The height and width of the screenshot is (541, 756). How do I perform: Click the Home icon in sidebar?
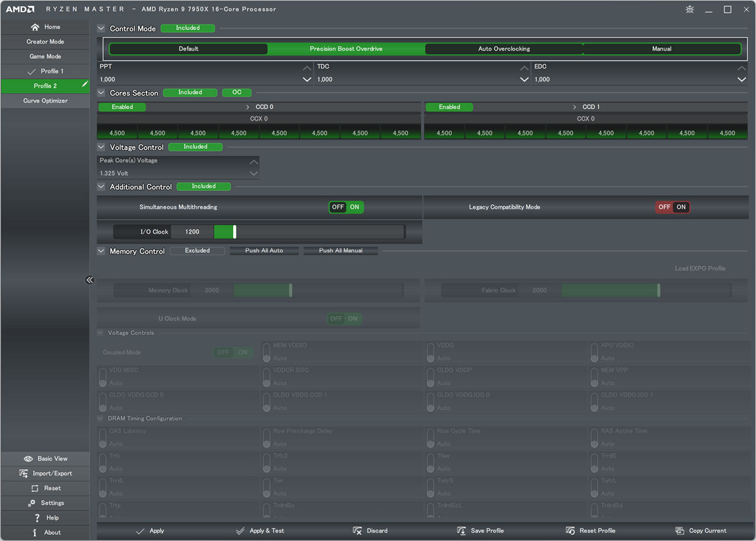point(35,27)
